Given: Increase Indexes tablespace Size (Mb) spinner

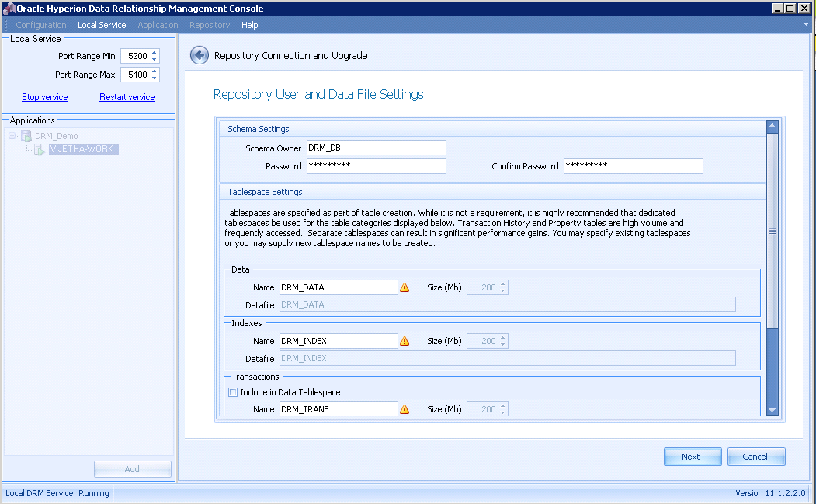Looking at the screenshot, I should click(x=502, y=338).
